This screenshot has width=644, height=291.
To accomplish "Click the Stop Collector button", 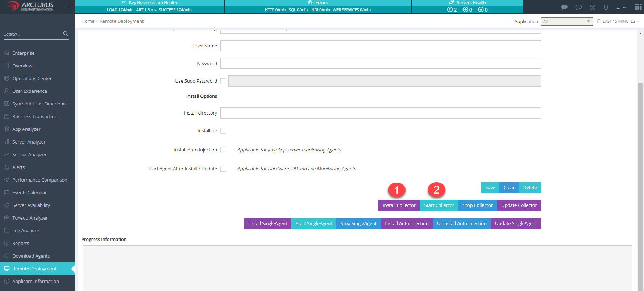I will click(x=478, y=205).
